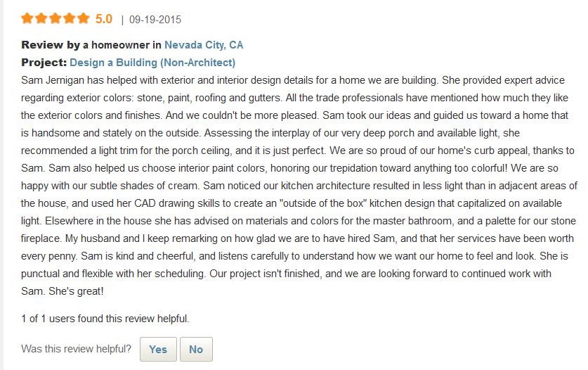Mark review not helpful with No button
Image resolution: width=588 pixels, height=370 pixels.
(x=196, y=350)
